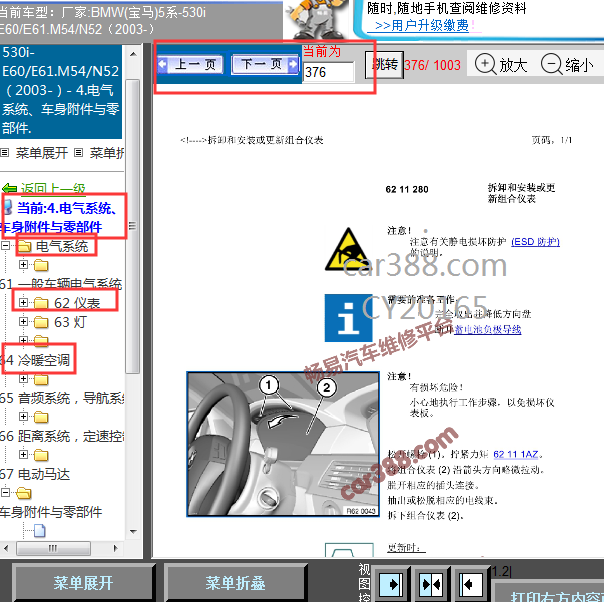Open the 66 距离系统，定速控制 tree item

point(62,436)
